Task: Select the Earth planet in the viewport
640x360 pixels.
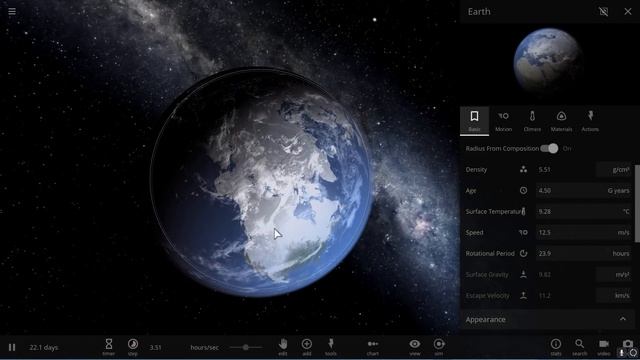Action: (x=261, y=182)
